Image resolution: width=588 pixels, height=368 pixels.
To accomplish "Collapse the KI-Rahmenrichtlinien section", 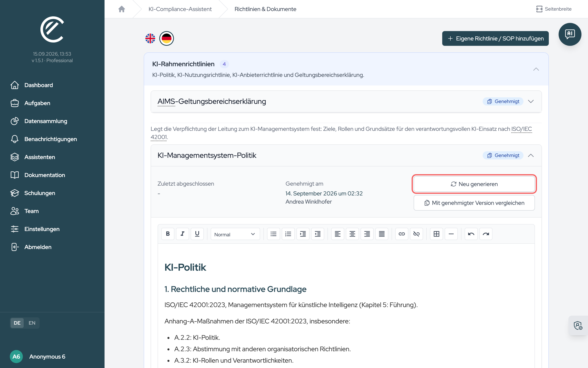I will click(x=536, y=69).
